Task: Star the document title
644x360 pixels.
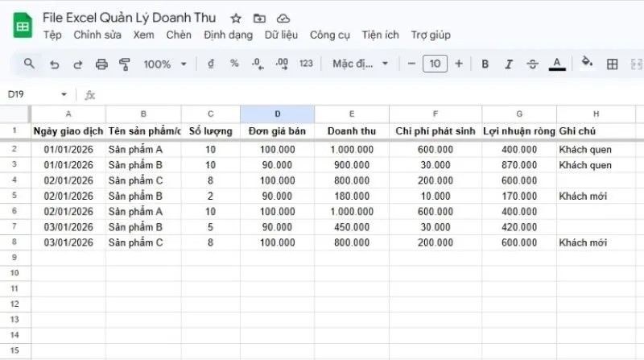Action: pyautogui.click(x=236, y=18)
